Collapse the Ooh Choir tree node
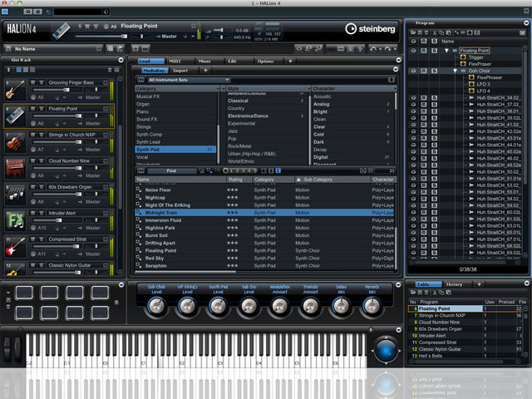This screenshot has height=399, width=532. tap(455, 71)
